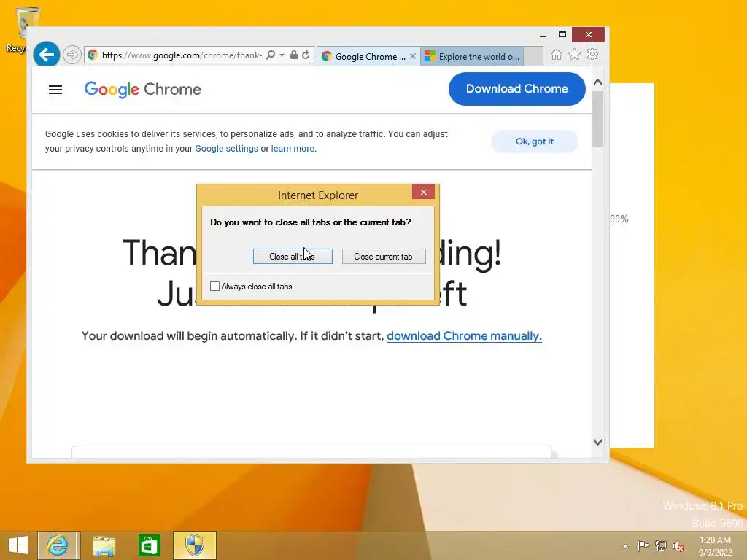Click the Download Chrome button

(517, 88)
